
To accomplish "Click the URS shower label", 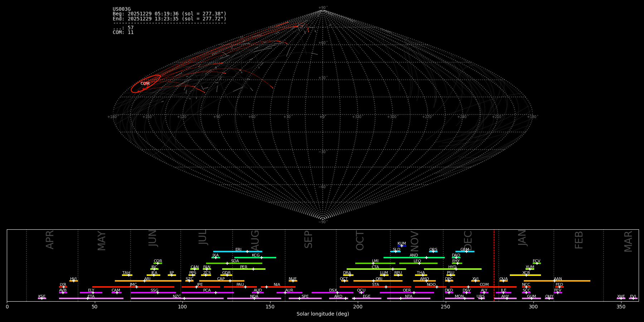I will point(481,297).
